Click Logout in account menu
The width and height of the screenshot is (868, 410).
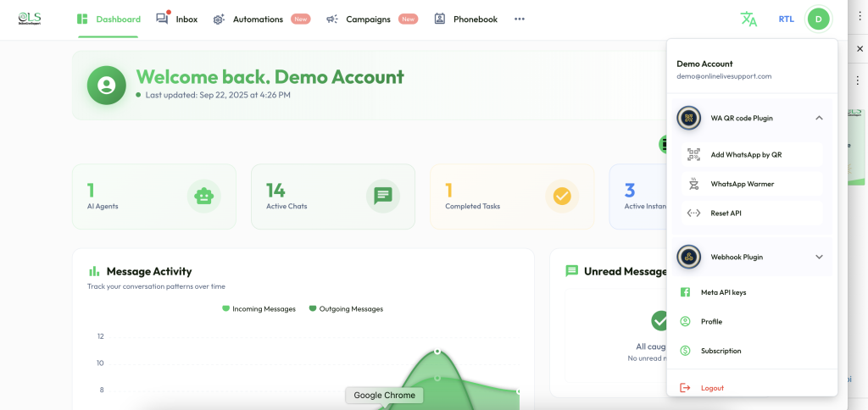coord(712,388)
